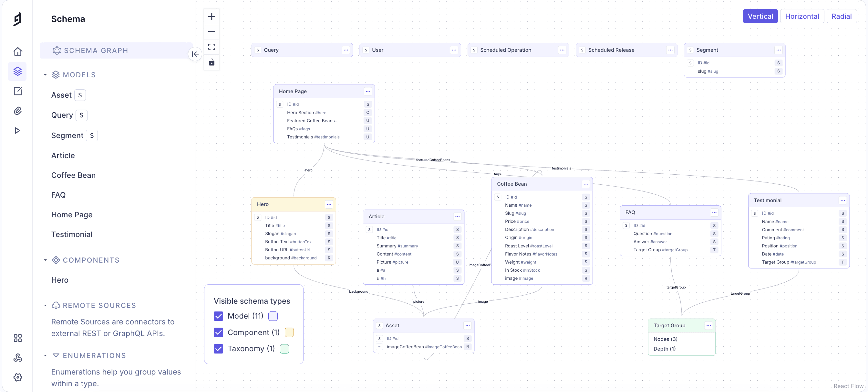Change the Model schema type color swatch
868x392 pixels.
(273, 316)
